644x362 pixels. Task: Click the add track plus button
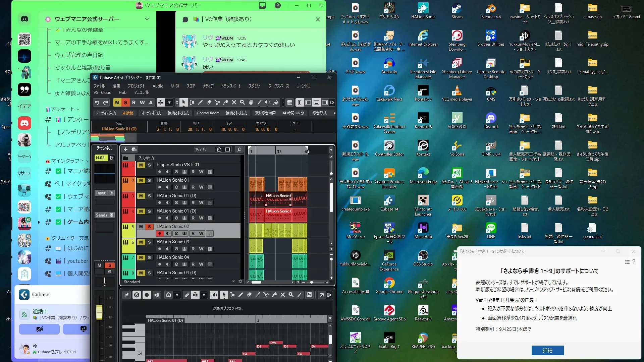click(x=125, y=149)
